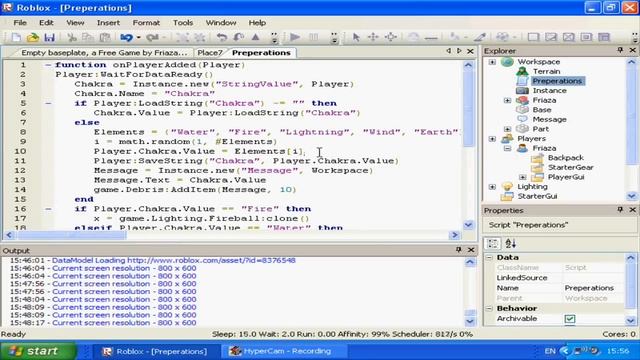Viewport: 640px width, 360px height.
Task: Click the upward triangle tilt icon
Action: [x=256, y=38]
